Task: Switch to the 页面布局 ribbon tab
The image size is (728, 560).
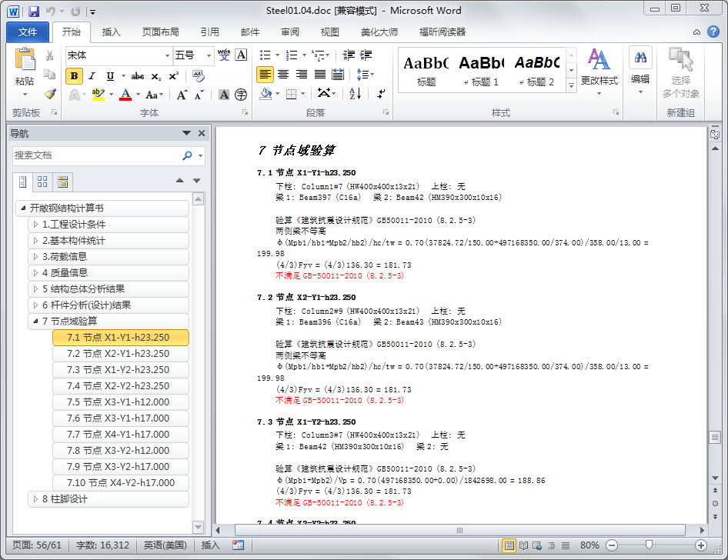Action: point(160,32)
